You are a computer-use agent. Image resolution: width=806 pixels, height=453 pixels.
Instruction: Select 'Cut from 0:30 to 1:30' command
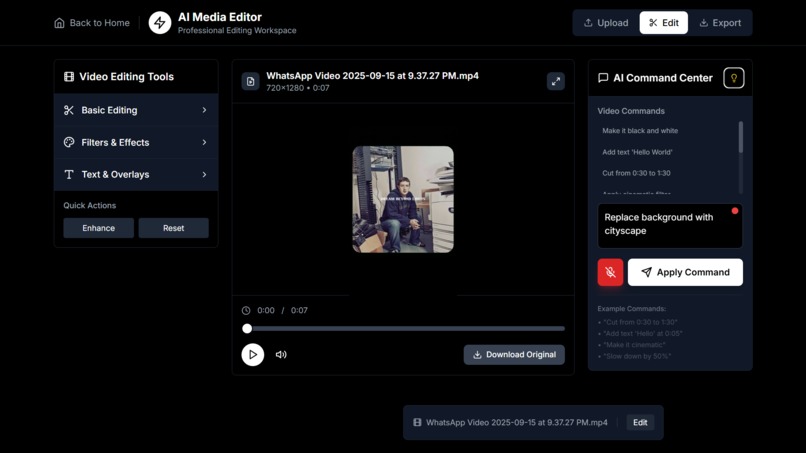click(636, 173)
